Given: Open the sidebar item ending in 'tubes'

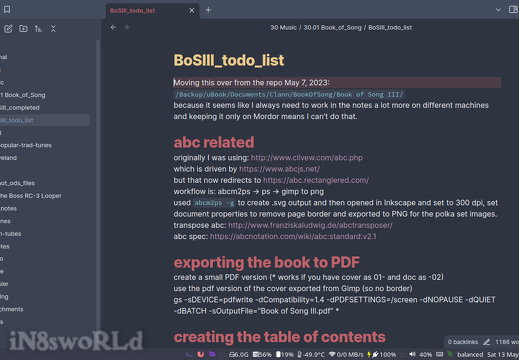Looking at the screenshot, I should tap(10, 234).
